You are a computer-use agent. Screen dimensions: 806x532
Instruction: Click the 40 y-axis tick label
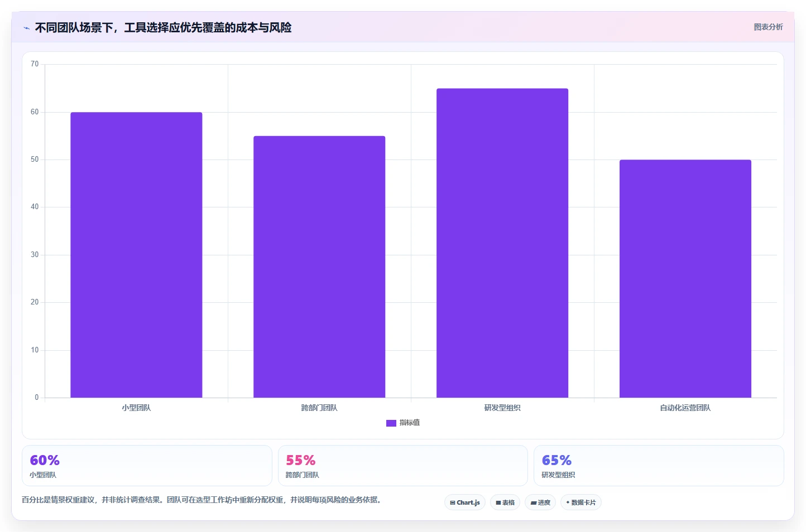point(35,207)
